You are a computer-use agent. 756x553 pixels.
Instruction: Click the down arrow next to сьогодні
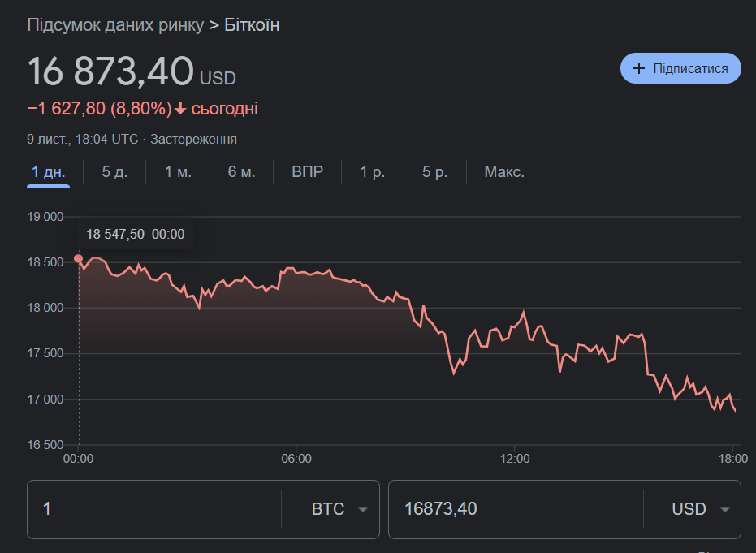(180, 110)
